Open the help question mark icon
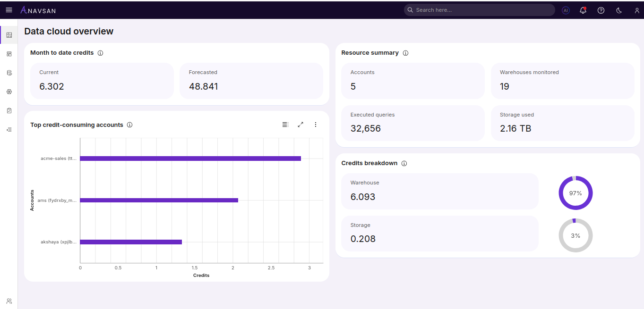This screenshot has width=644, height=309. click(x=601, y=10)
